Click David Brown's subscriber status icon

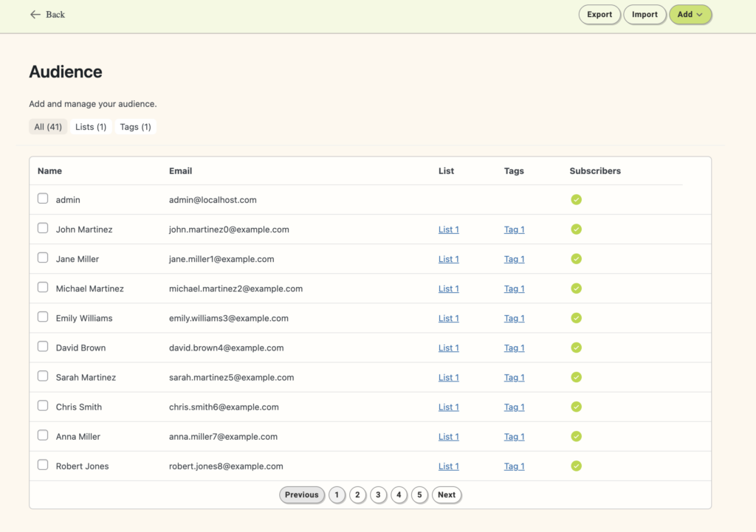(576, 348)
